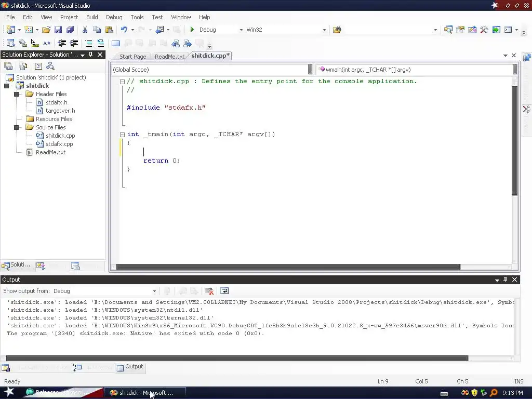Image resolution: width=532 pixels, height=399 pixels.
Task: Select the Solution Explorer bottom tab
Action: (x=17, y=265)
